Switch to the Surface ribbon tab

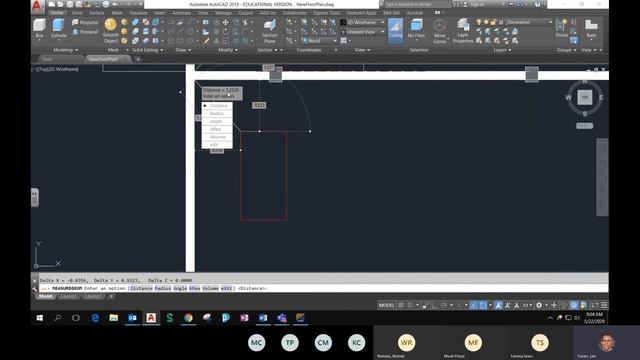click(96, 13)
